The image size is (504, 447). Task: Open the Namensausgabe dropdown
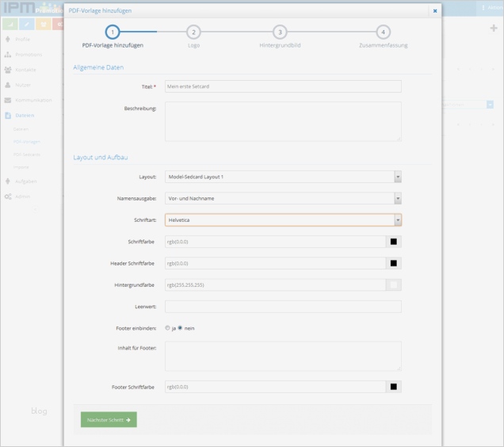click(283, 198)
